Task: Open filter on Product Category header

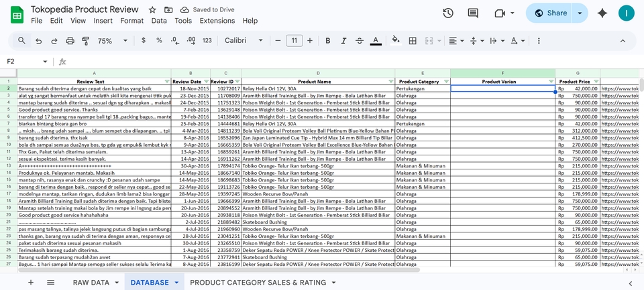Action: [447, 81]
